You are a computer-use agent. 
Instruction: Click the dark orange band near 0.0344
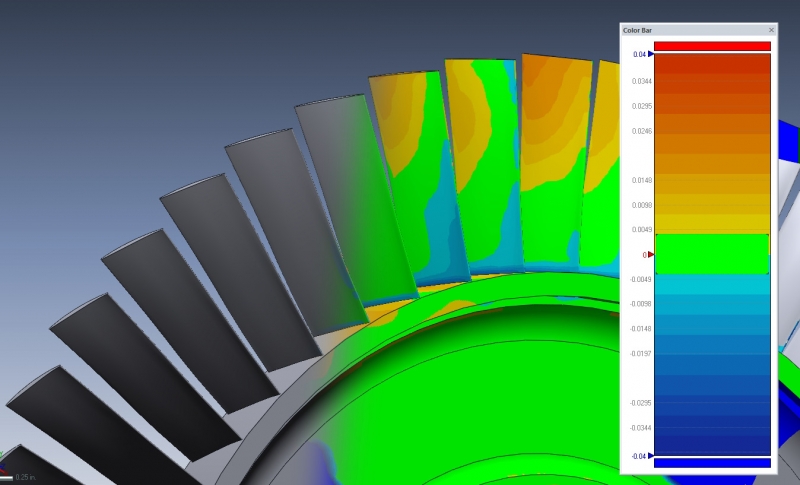tap(712, 81)
